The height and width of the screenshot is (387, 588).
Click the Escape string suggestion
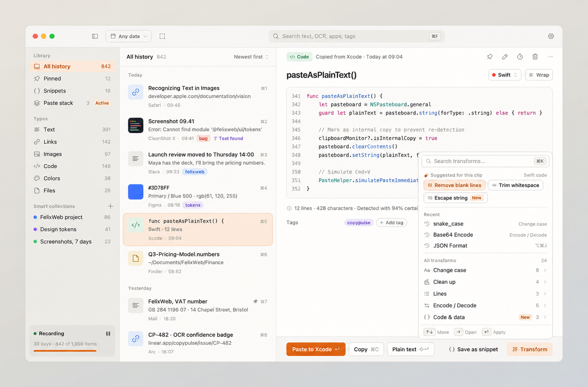click(x=455, y=198)
